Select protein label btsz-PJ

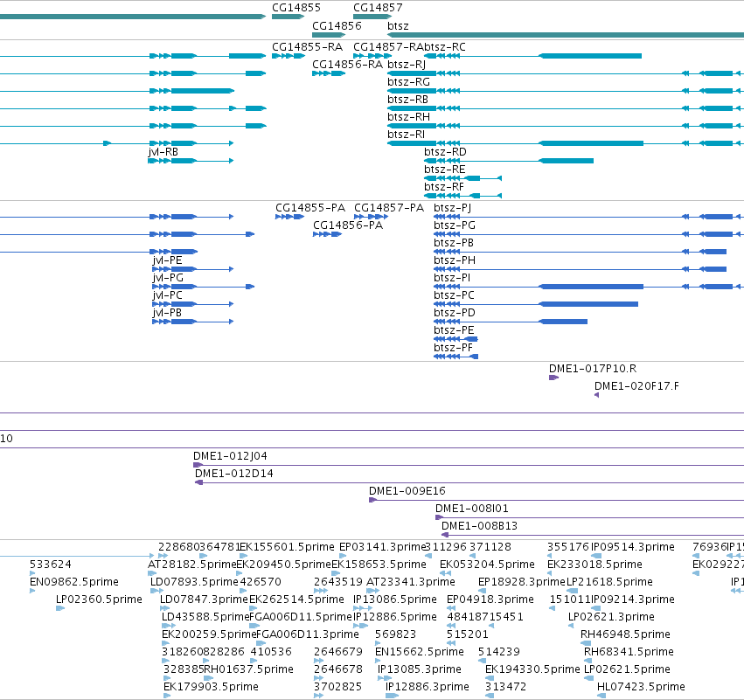coord(452,208)
